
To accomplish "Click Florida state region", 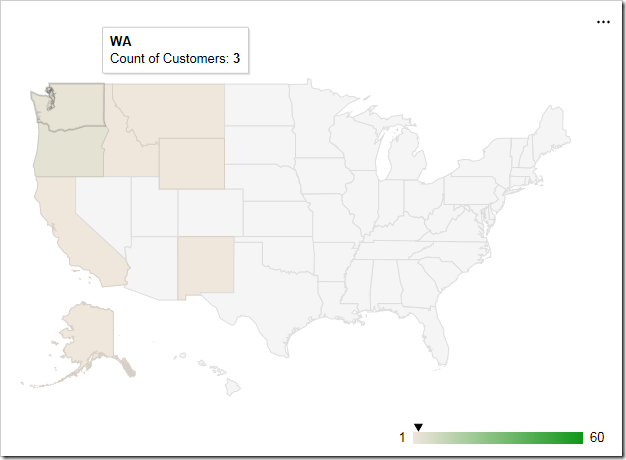I will pyautogui.click(x=433, y=333).
